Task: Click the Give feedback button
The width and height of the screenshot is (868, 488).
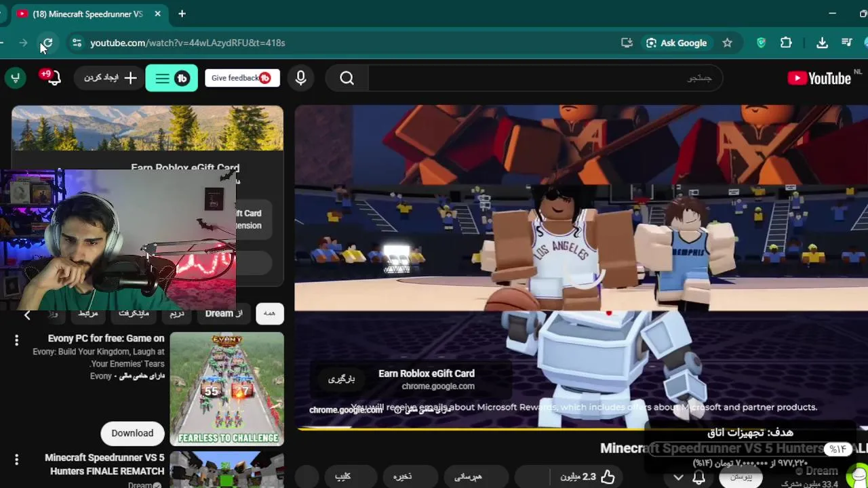Action: [x=242, y=78]
